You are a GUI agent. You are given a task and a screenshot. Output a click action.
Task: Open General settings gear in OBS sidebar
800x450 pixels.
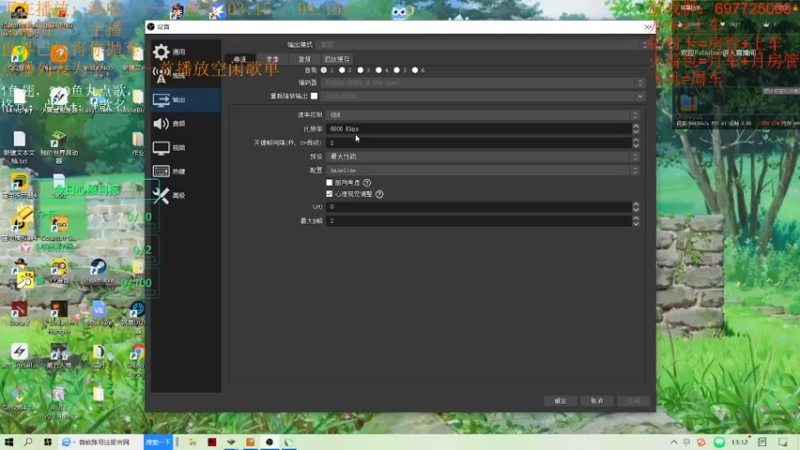[x=161, y=52]
